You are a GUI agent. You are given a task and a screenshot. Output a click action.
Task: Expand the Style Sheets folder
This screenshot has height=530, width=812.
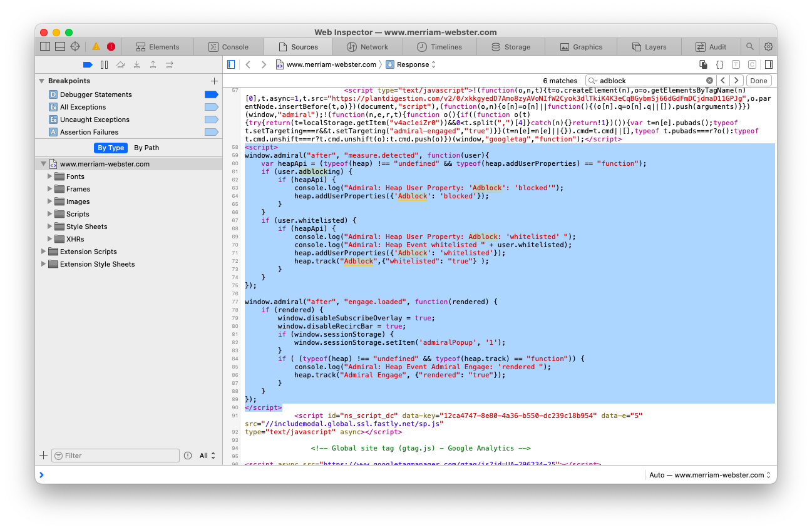50,227
